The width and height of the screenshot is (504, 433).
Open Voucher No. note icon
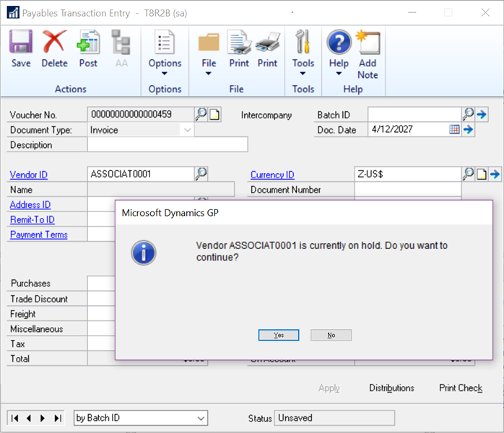tap(214, 114)
